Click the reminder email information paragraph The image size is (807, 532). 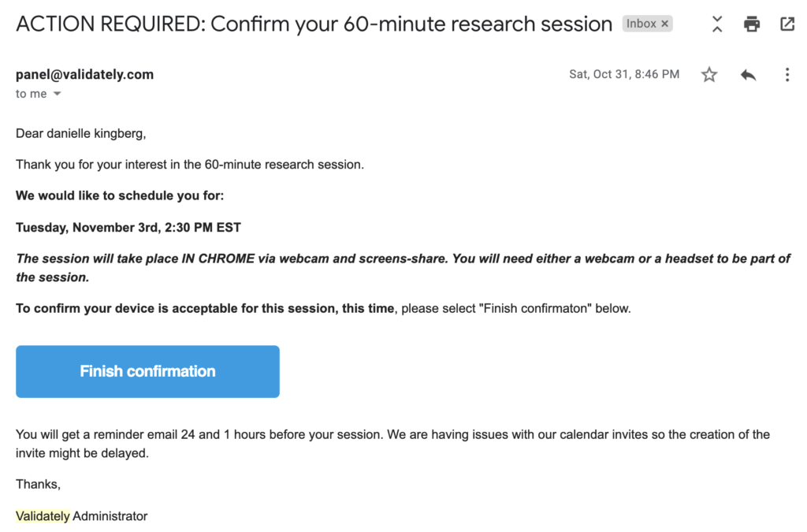coord(392,444)
